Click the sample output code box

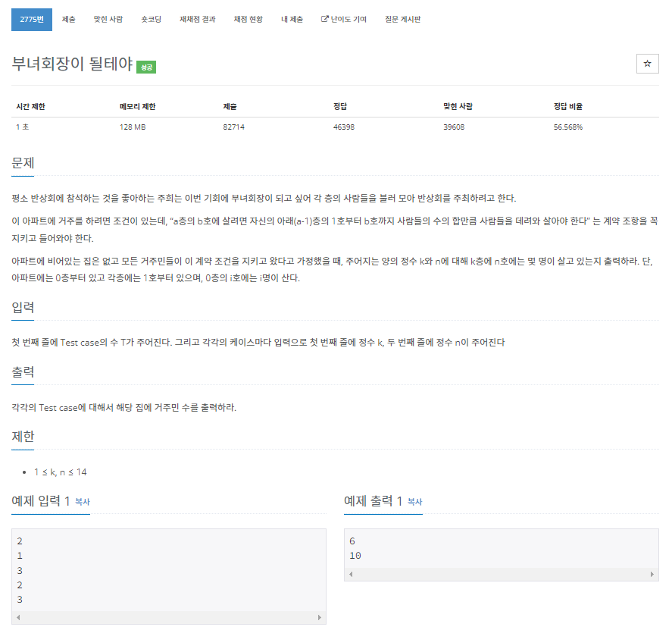tap(502, 555)
